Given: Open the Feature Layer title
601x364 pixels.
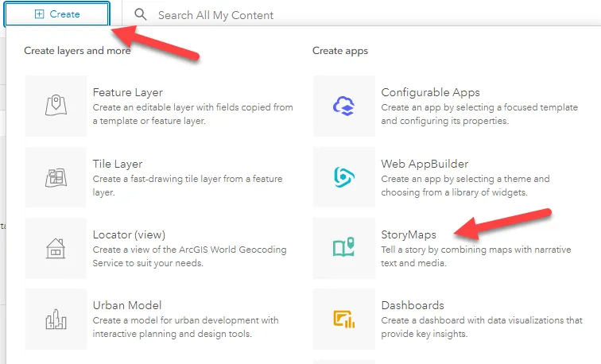Looking at the screenshot, I should coord(128,92).
